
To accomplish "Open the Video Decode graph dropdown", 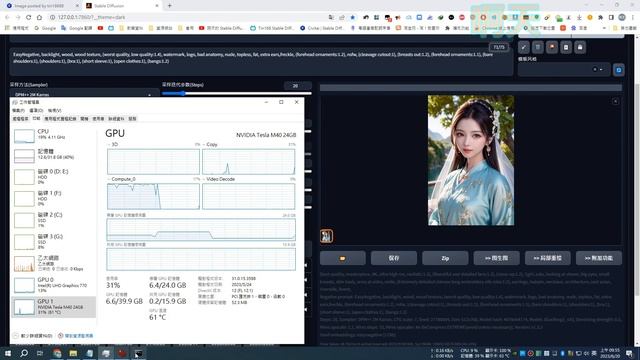I will click(219, 179).
